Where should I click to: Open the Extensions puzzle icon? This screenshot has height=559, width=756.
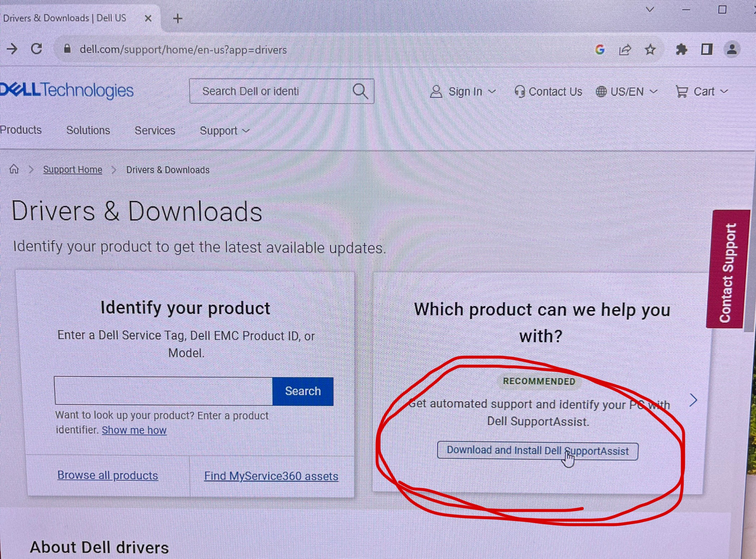681,50
